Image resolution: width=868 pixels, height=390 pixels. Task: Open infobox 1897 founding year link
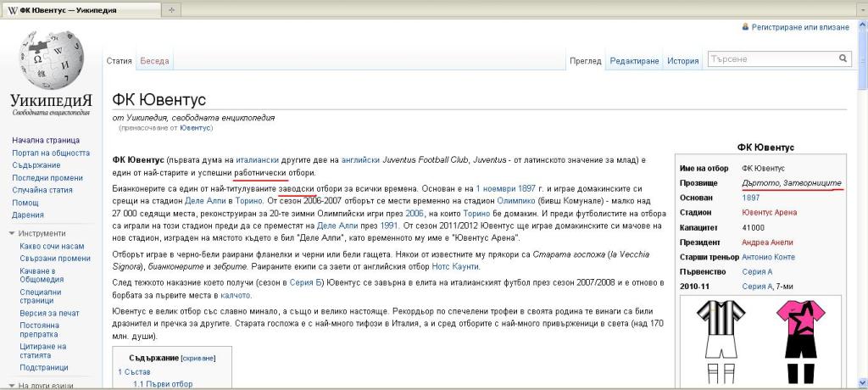pos(751,198)
